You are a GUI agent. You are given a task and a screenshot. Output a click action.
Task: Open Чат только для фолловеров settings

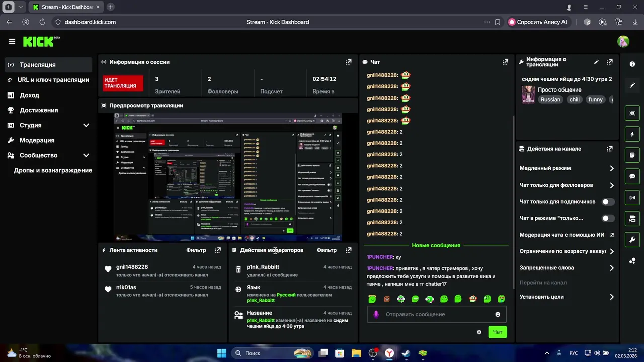pyautogui.click(x=567, y=185)
